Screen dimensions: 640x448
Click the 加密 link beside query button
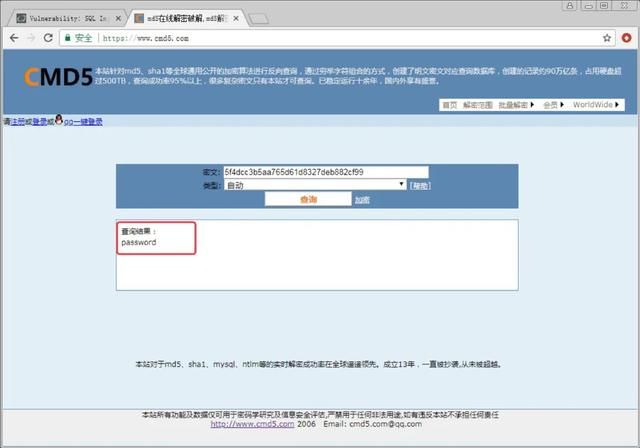362,200
